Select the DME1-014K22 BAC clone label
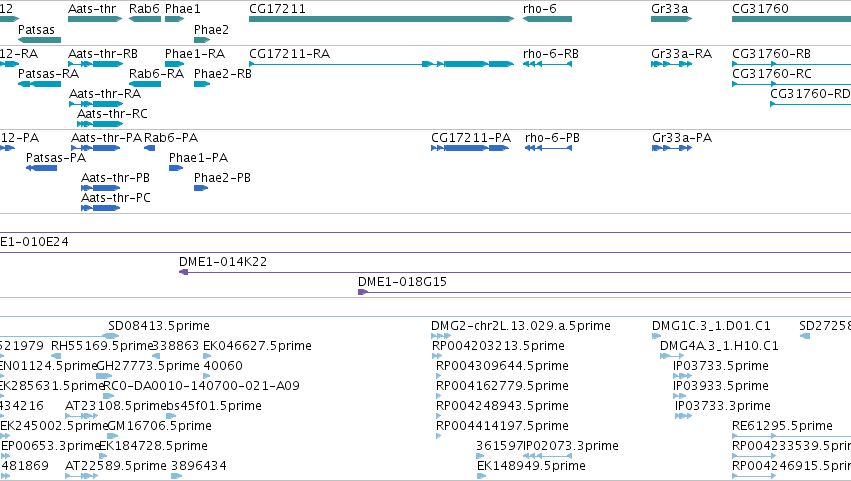The height and width of the screenshot is (481, 851). 223,262
